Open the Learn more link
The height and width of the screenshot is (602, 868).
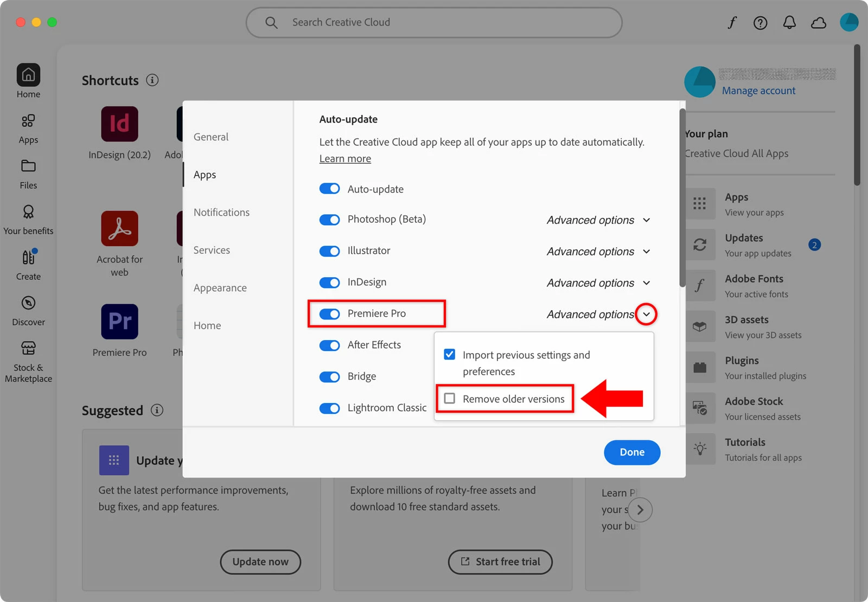pos(345,159)
